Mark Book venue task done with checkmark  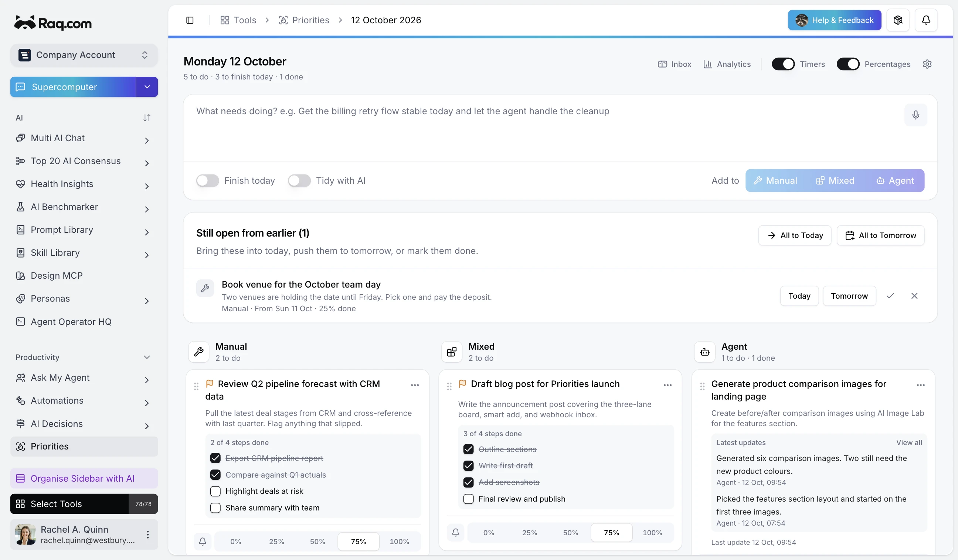890,296
